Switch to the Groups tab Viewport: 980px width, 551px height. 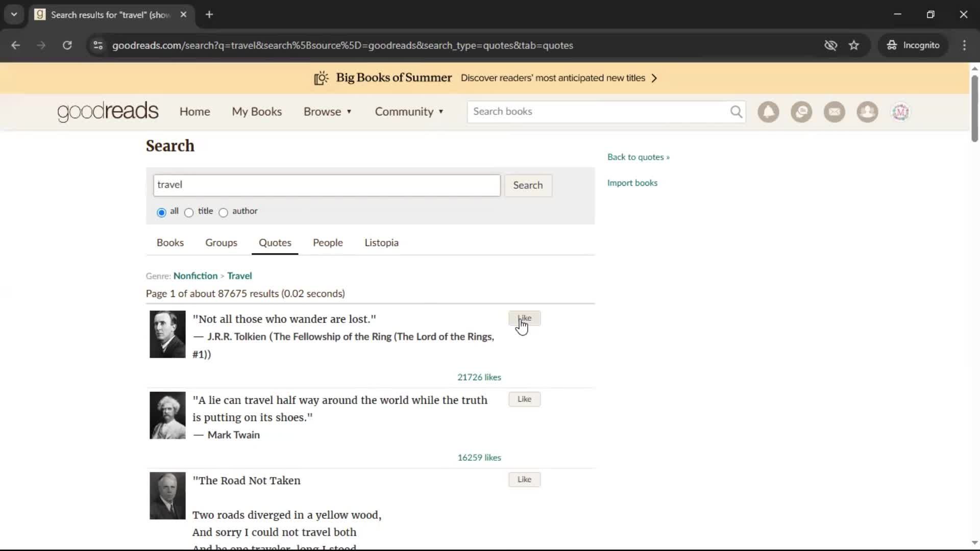click(221, 243)
